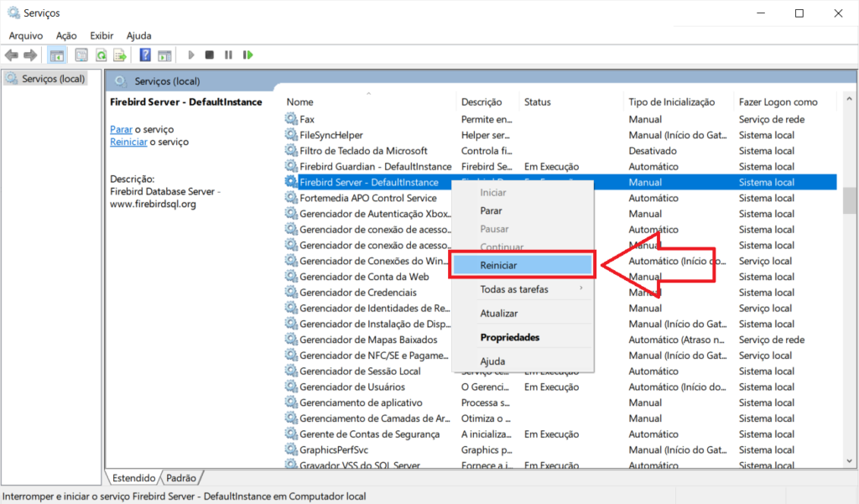The height and width of the screenshot is (504, 859).
Task: Click the Refresh toolbar icon
Action: (101, 55)
